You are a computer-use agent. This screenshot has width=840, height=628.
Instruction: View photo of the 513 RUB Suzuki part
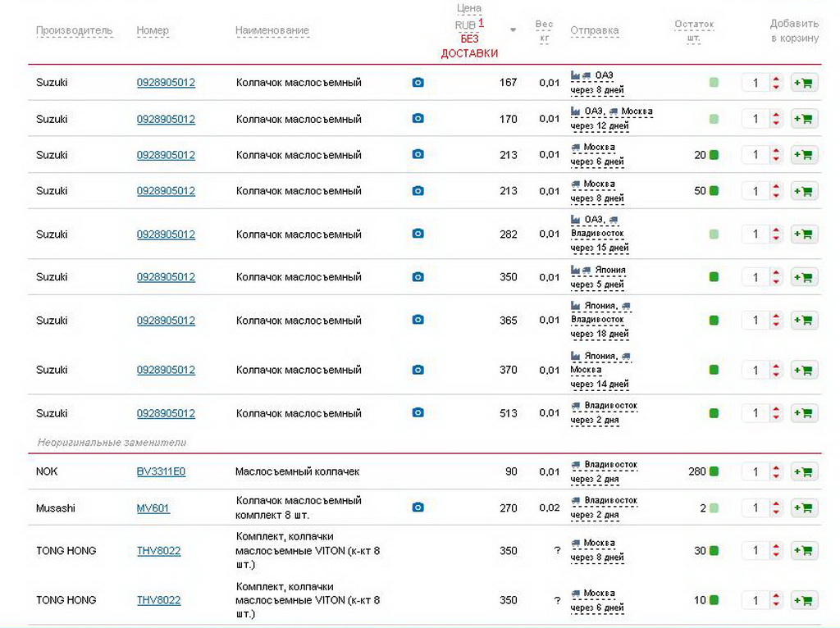[x=418, y=413]
